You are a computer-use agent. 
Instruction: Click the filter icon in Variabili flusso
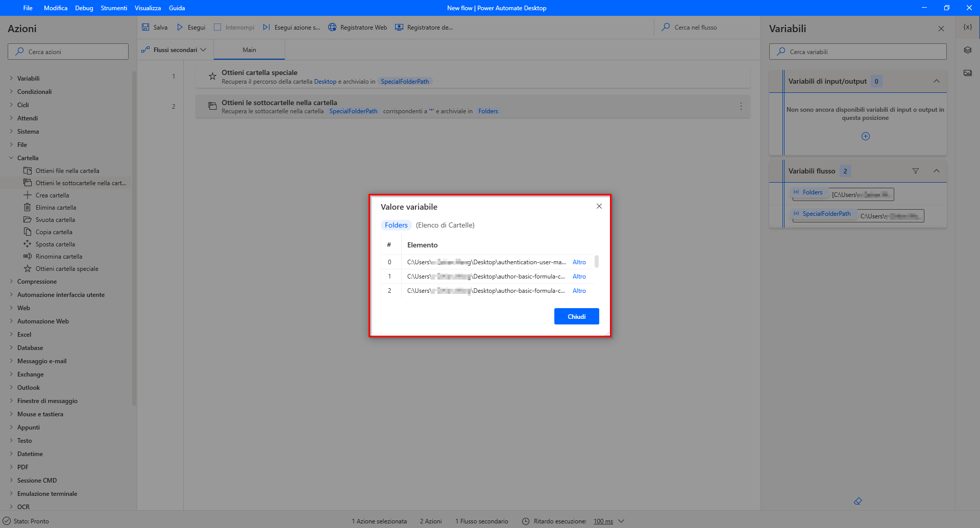916,171
